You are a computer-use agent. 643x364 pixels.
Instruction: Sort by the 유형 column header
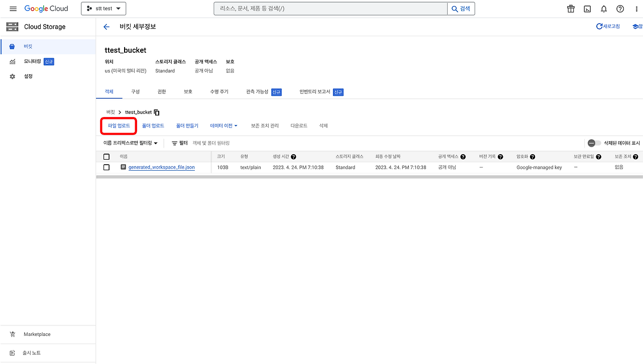coord(245,157)
